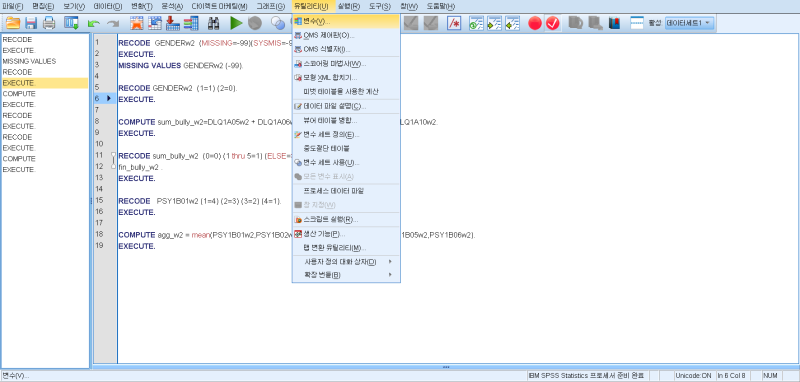The width and height of the screenshot is (800, 382).
Task: Select 데이터 파일 설명(C)... menu entry
Action: coord(346,106)
